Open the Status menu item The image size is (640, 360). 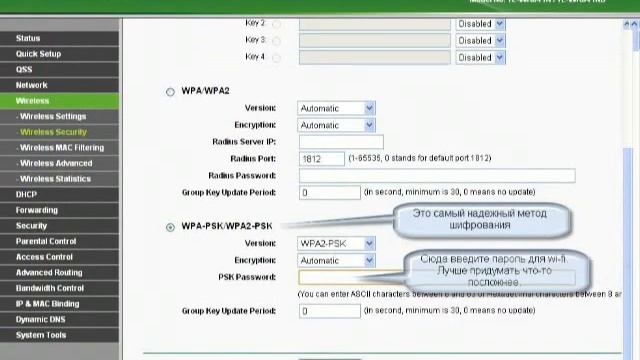pyautogui.click(x=60, y=38)
